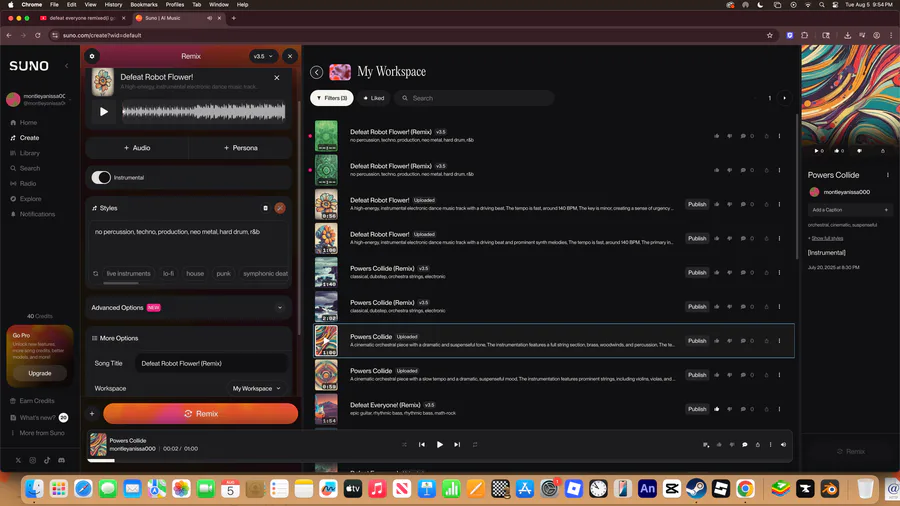Like the first Defeat Robot Flower! (Remix) track
The image size is (900, 506).
(716, 137)
